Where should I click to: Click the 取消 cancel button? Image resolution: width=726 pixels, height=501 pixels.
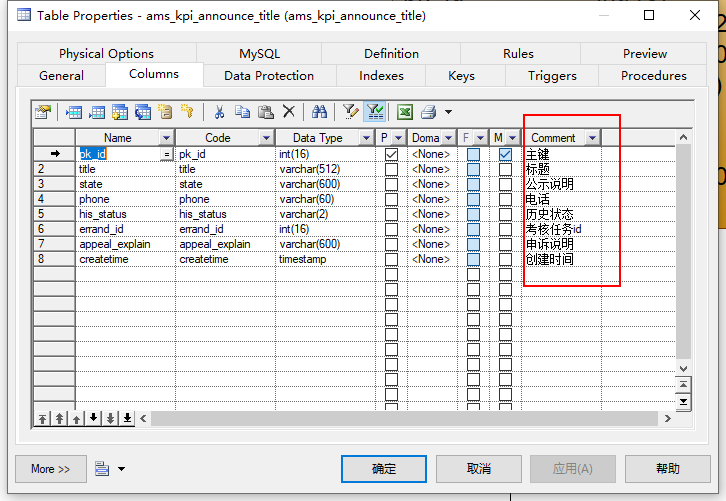(x=479, y=469)
